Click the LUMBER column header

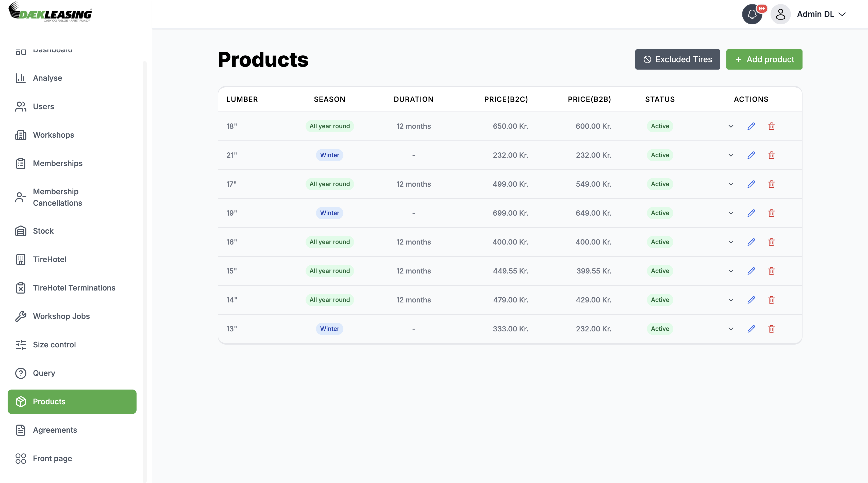[x=242, y=99]
